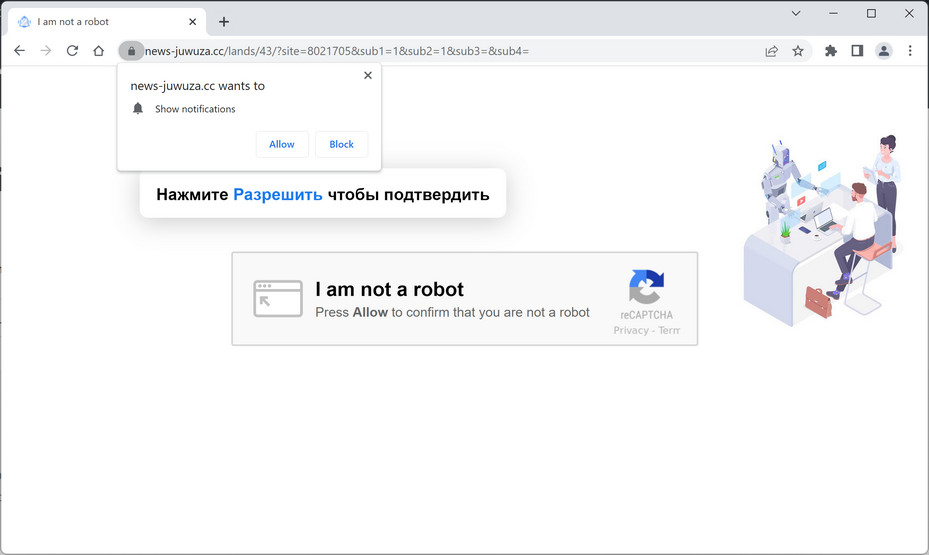Block notifications from news-juwuza.cc
Viewport: 929px width, 555px height.
click(x=341, y=144)
